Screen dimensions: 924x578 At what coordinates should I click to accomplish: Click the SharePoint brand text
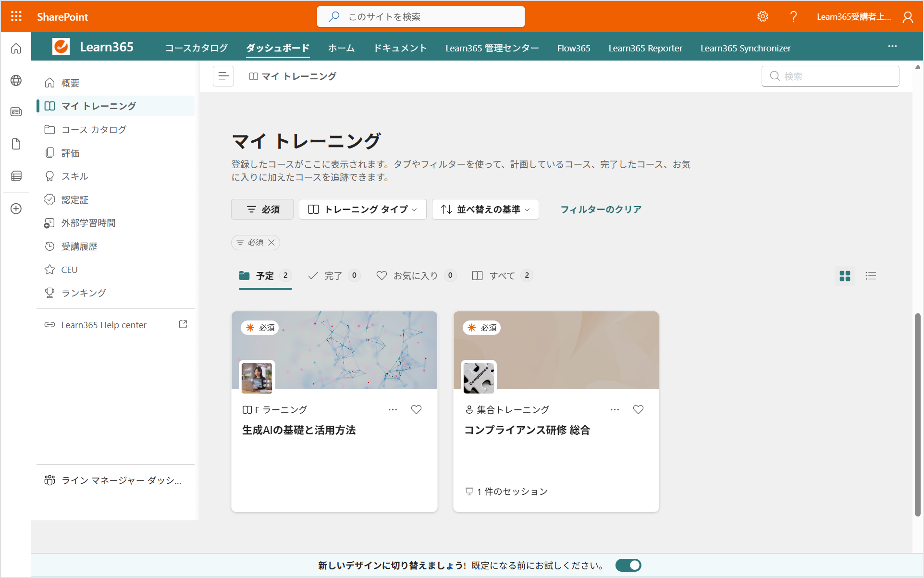[63, 17]
